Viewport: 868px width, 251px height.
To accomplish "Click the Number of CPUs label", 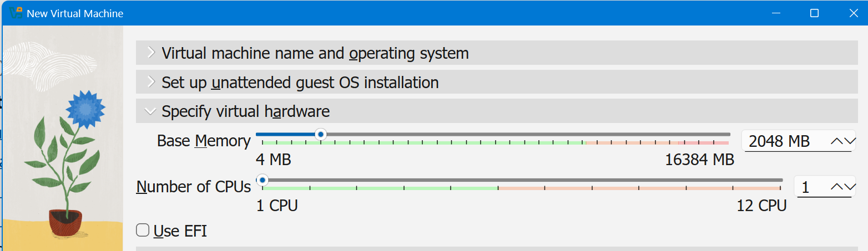I will tap(193, 187).
